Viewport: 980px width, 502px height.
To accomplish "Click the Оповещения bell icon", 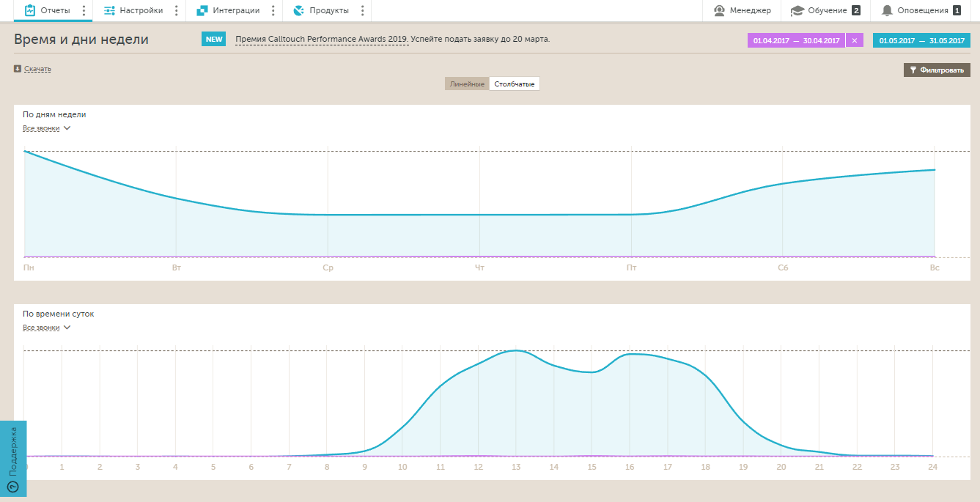I will tap(888, 10).
